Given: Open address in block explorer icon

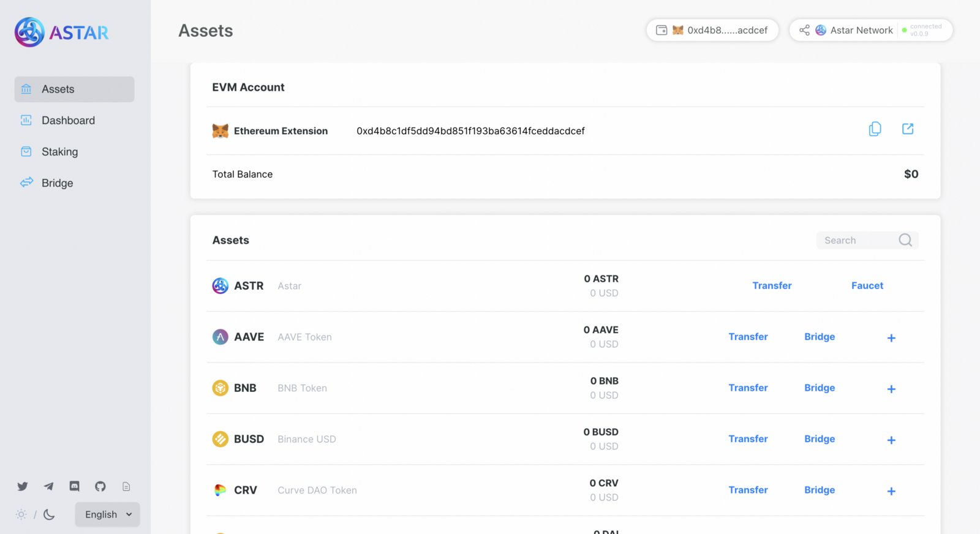Looking at the screenshot, I should [908, 129].
